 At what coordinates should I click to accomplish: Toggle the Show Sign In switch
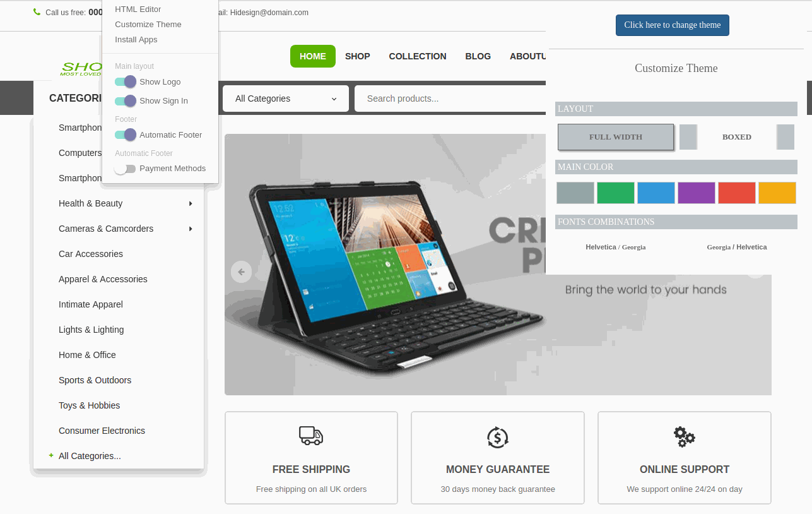click(126, 100)
